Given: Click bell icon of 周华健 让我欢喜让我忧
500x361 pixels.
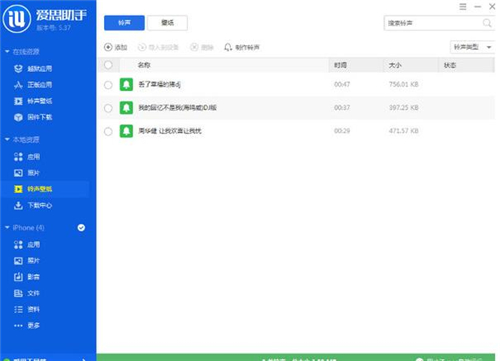Looking at the screenshot, I should click(126, 131).
